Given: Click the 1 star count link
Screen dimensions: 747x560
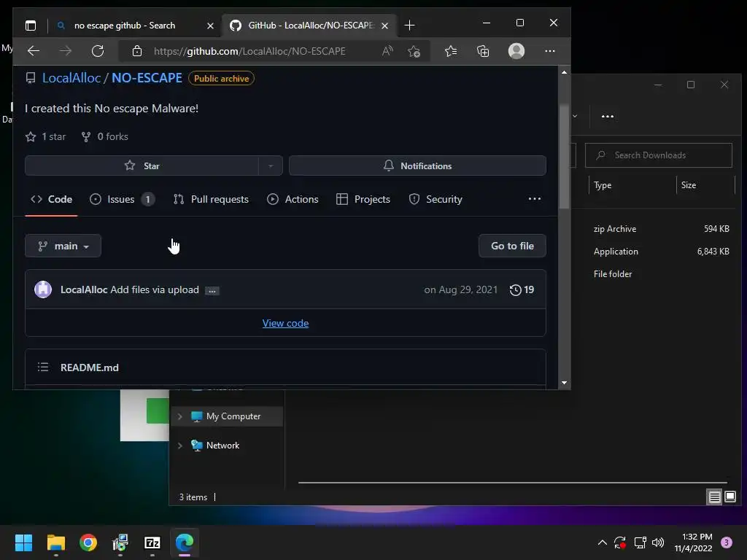Looking at the screenshot, I should coord(46,136).
